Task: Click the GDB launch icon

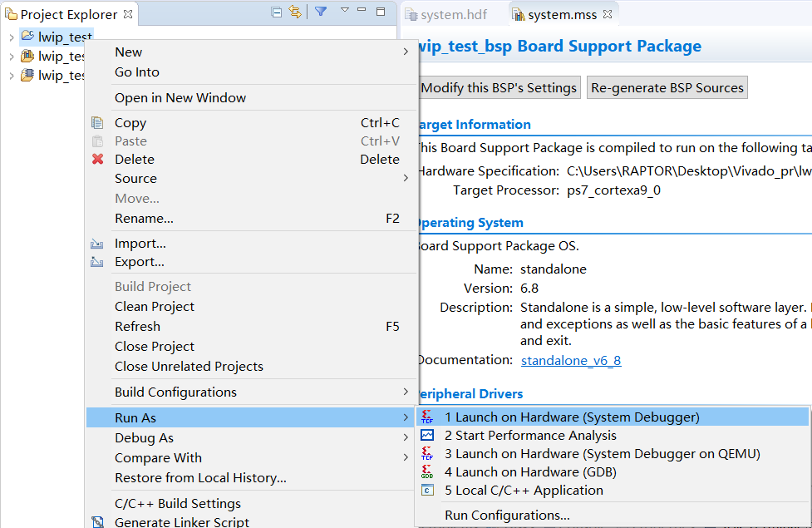Action: tap(427, 472)
